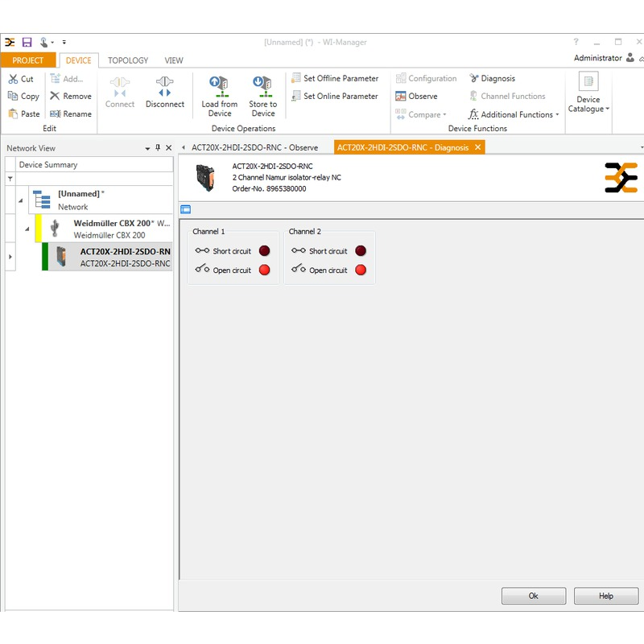Rename the selected device
The image size is (644, 644).
coord(71,114)
